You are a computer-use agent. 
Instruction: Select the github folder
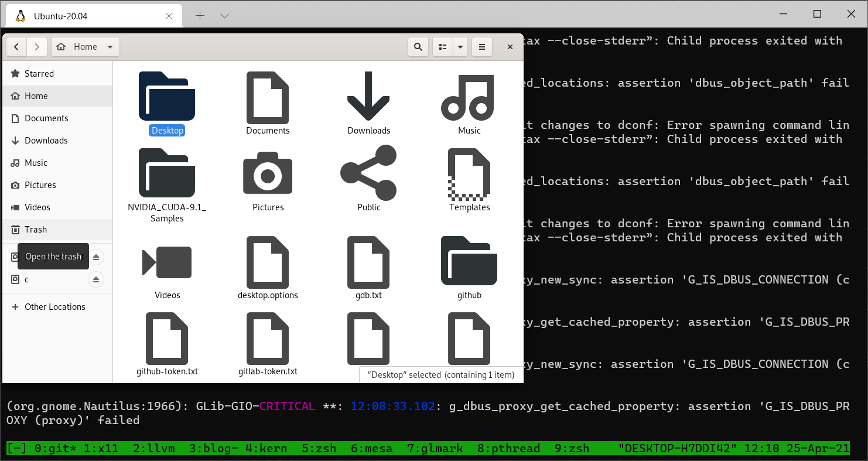tap(469, 261)
